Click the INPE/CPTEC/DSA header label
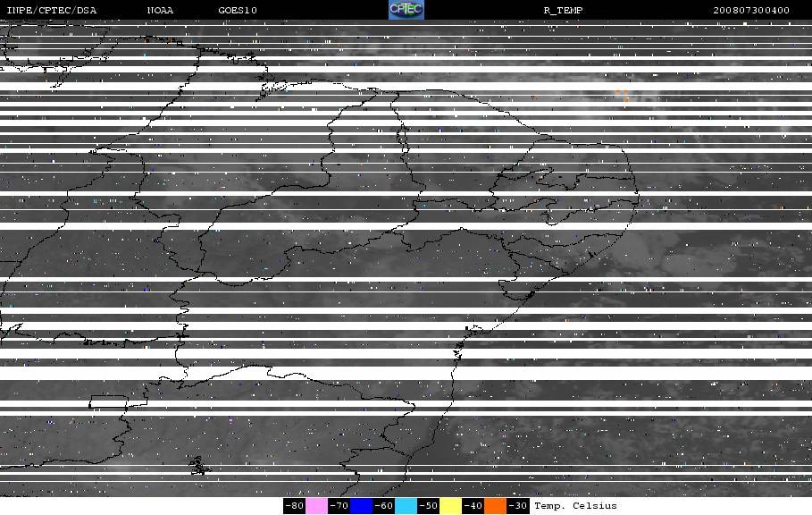 coord(51,11)
